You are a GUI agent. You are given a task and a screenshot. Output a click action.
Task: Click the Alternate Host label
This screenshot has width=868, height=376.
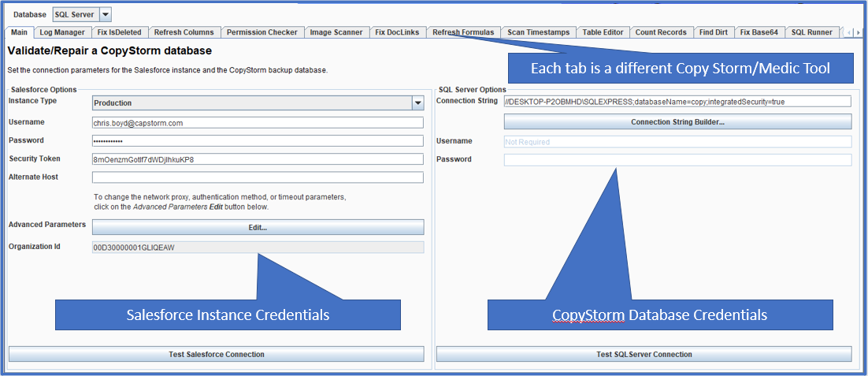click(x=34, y=177)
